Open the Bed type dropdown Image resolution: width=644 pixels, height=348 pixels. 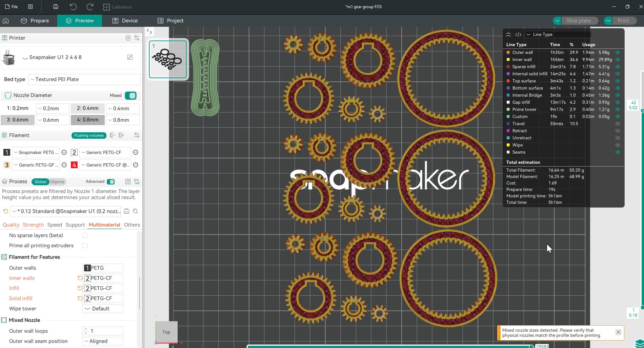(85, 79)
